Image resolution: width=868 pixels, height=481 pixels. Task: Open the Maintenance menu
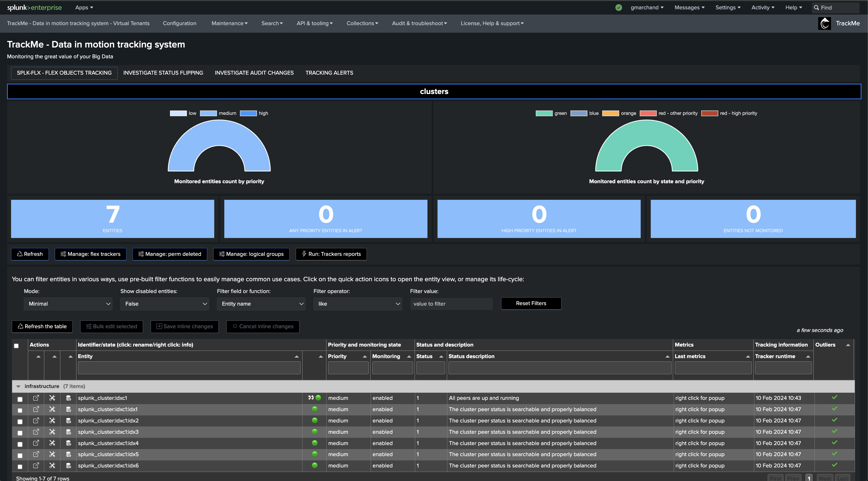pyautogui.click(x=229, y=23)
